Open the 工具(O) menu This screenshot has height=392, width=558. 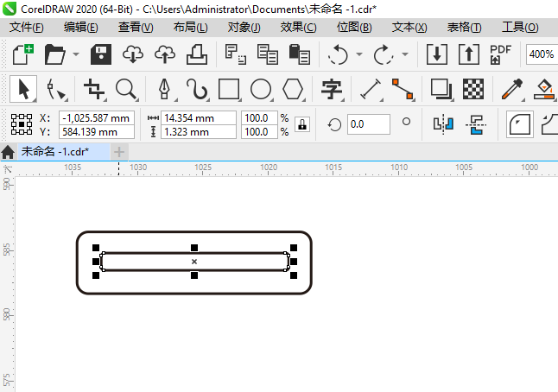tap(520, 28)
